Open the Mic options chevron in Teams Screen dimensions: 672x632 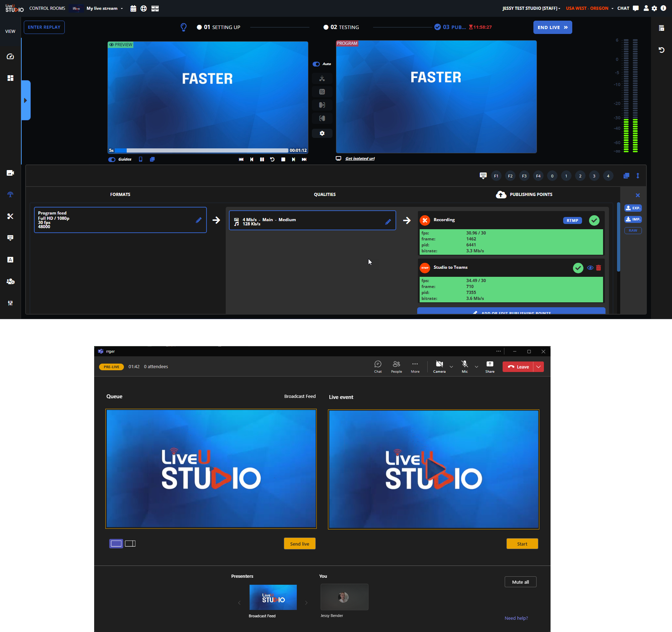point(476,367)
